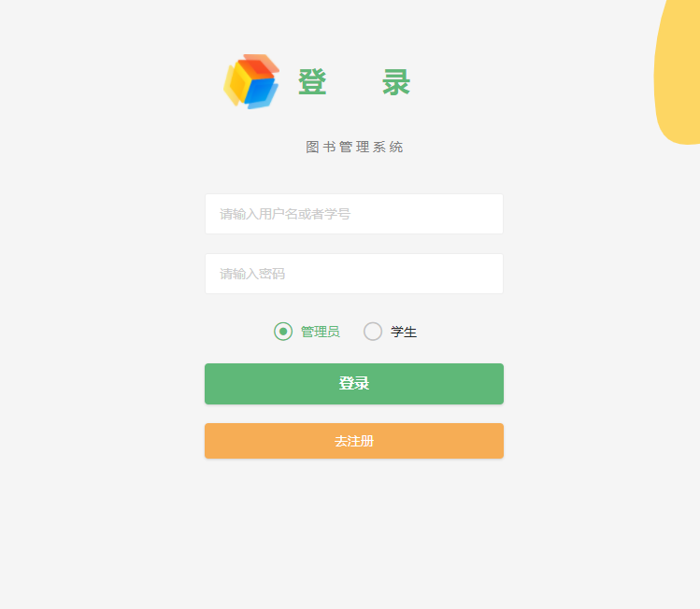Click the green 登 heading character
The image size is (700, 609).
click(x=312, y=82)
